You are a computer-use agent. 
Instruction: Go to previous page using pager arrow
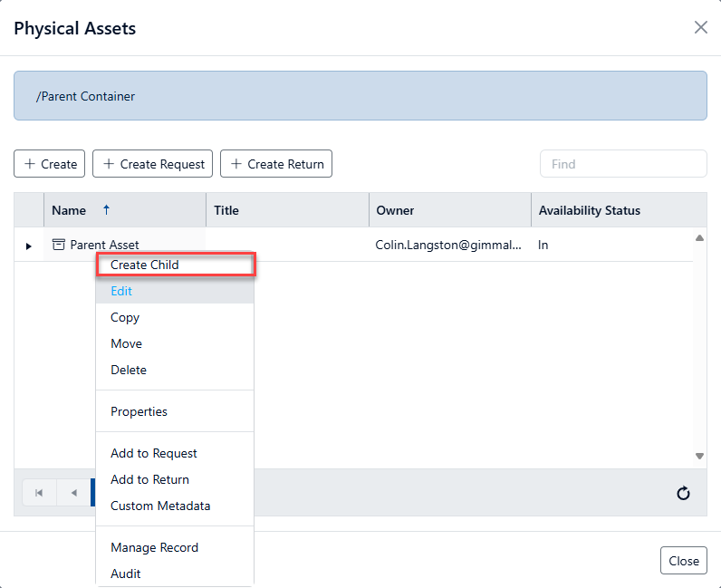tap(73, 493)
